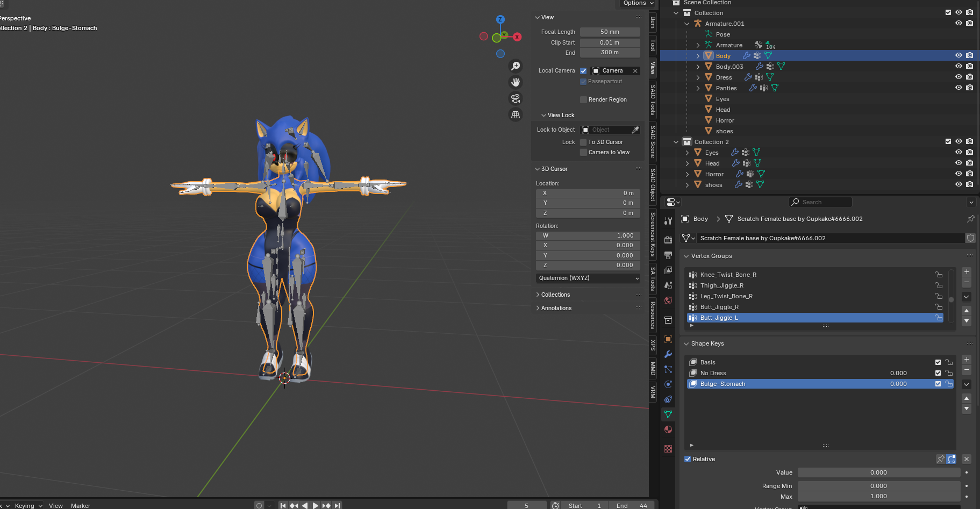Mute the No Dress shape key checkbox
Viewport: 980px width, 509px height.
click(938, 373)
